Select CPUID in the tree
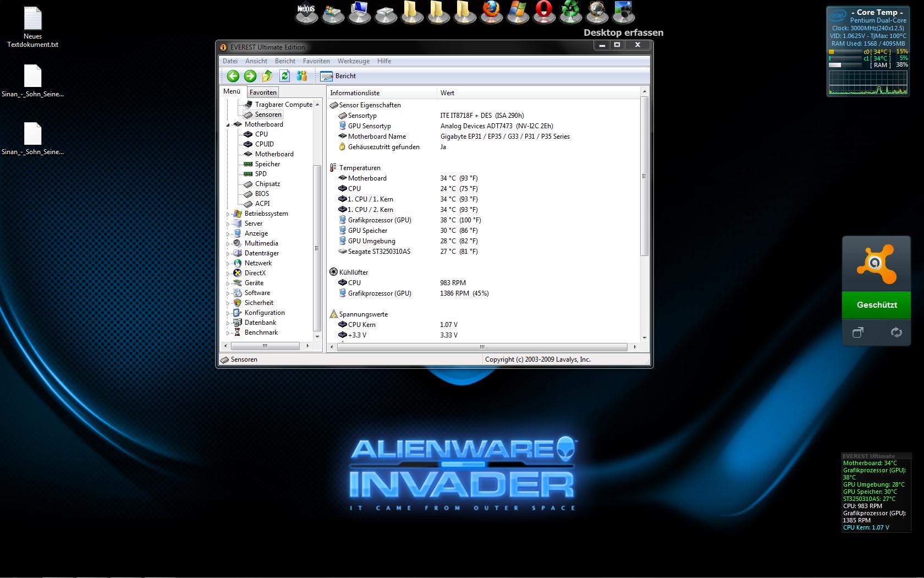This screenshot has width=924, height=578. click(x=264, y=144)
